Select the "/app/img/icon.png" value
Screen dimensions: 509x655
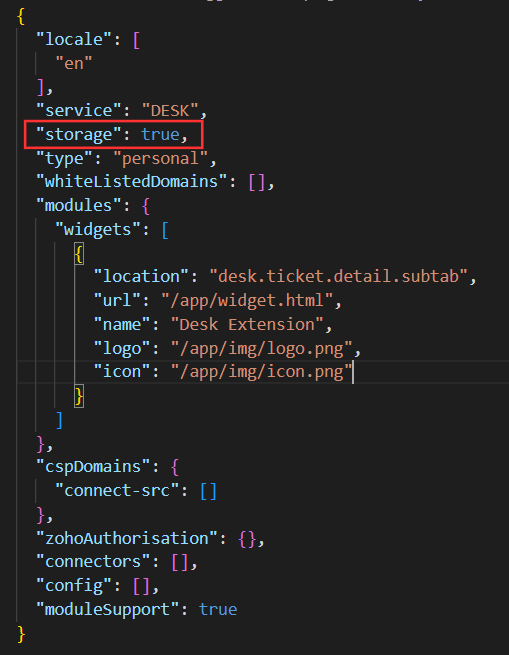coord(262,371)
